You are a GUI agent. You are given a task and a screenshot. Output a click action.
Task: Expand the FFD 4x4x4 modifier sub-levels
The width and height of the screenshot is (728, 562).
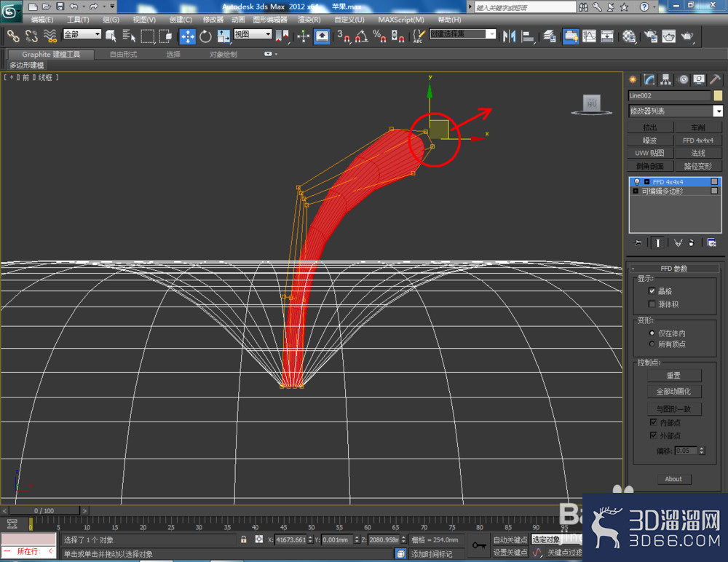(x=646, y=181)
